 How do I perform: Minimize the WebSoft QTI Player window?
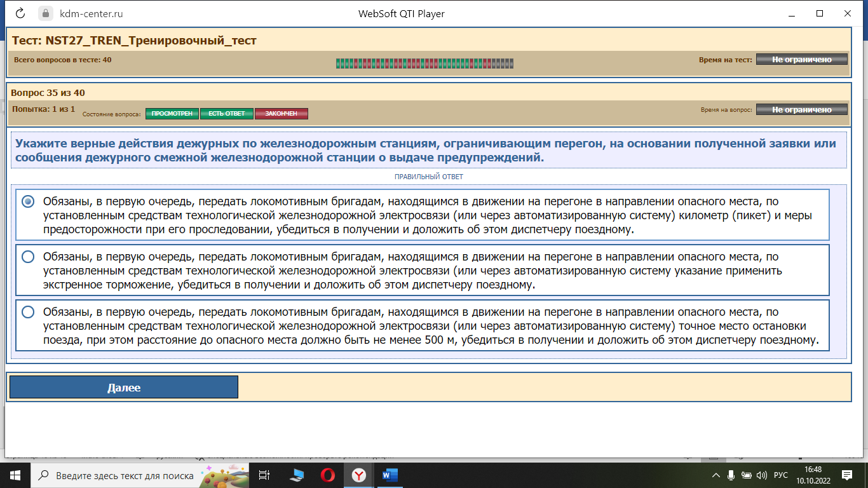click(x=791, y=13)
